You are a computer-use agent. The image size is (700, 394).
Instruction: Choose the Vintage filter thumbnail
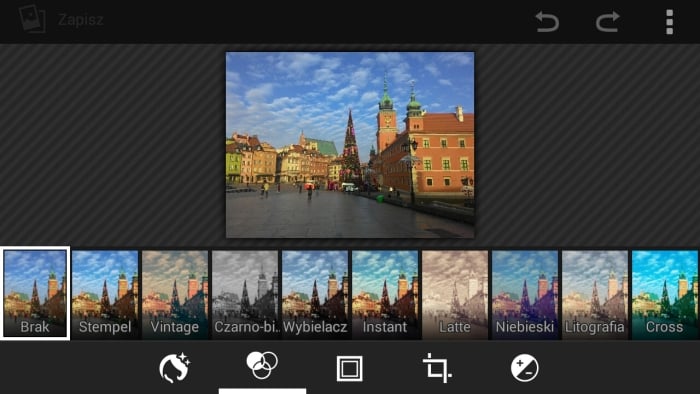tap(175, 294)
